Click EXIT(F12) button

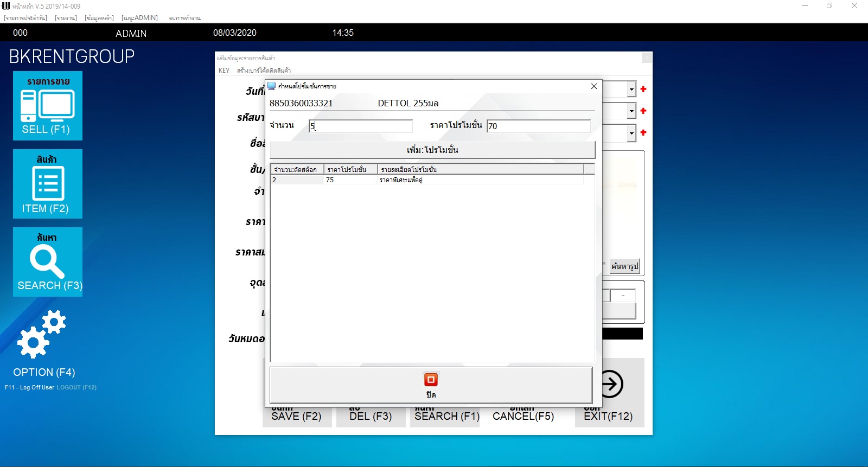[x=609, y=416]
